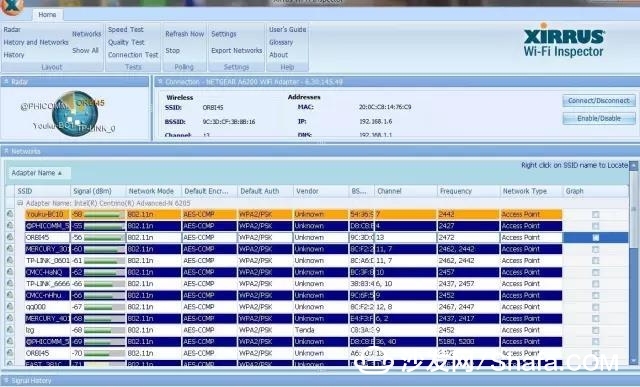Collapse the Networks panel header arrow
640x387 pixels.
[6, 151]
